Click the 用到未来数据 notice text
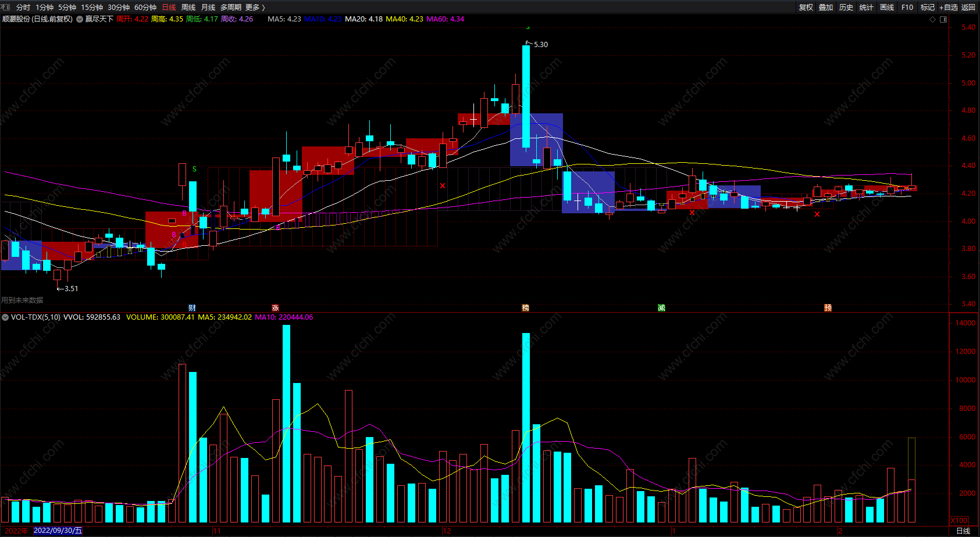Image resolution: width=980 pixels, height=537 pixels. (x=22, y=300)
